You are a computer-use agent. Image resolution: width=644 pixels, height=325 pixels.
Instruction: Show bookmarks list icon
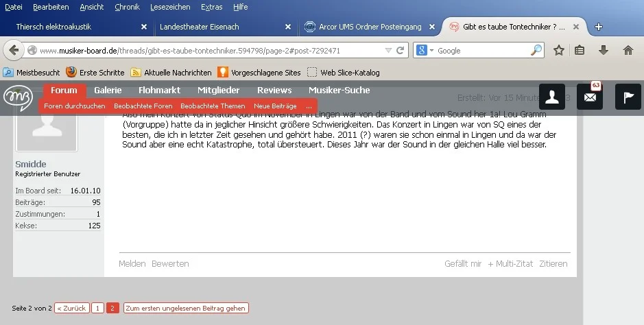tap(580, 50)
